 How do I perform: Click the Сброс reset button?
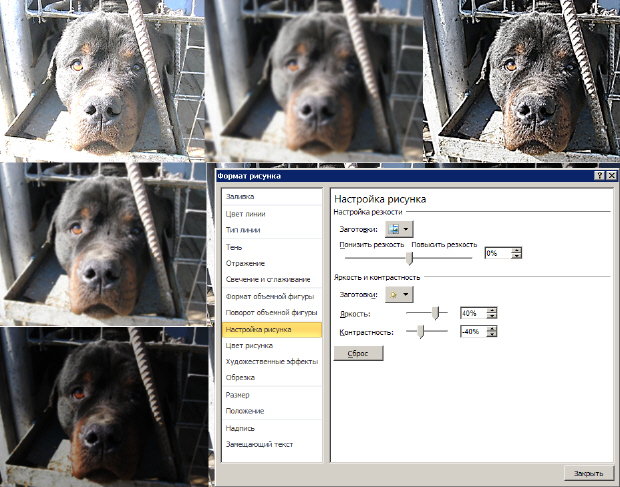coord(358,353)
